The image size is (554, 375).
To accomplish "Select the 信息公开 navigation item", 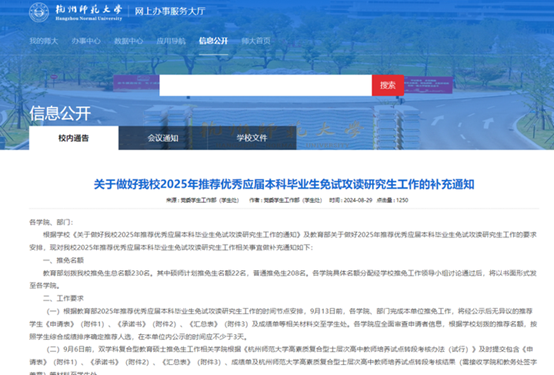I will click(213, 41).
